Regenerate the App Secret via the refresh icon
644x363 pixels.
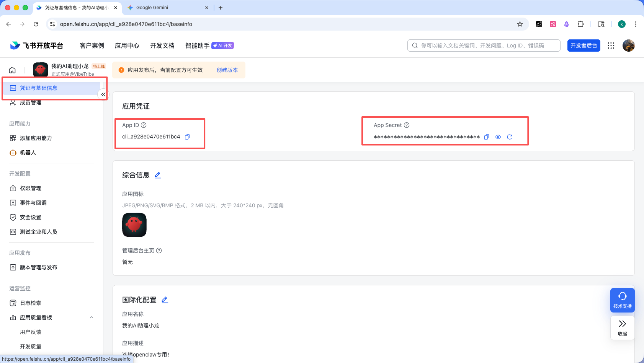[x=510, y=137]
